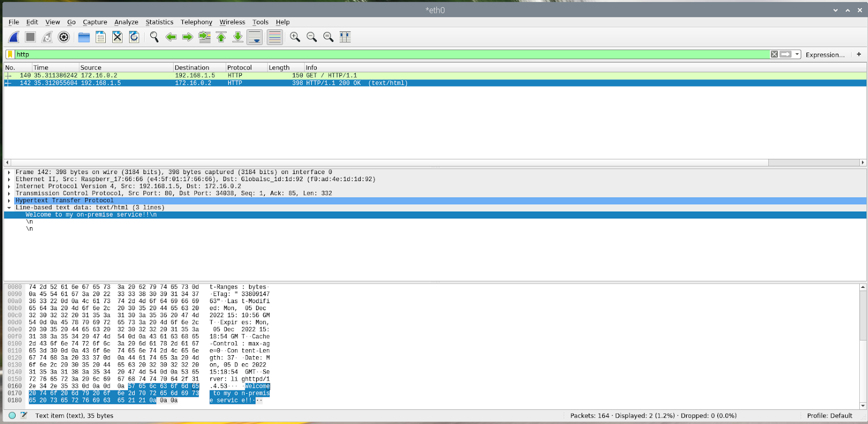Open the display filter history dropdown

[x=797, y=54]
